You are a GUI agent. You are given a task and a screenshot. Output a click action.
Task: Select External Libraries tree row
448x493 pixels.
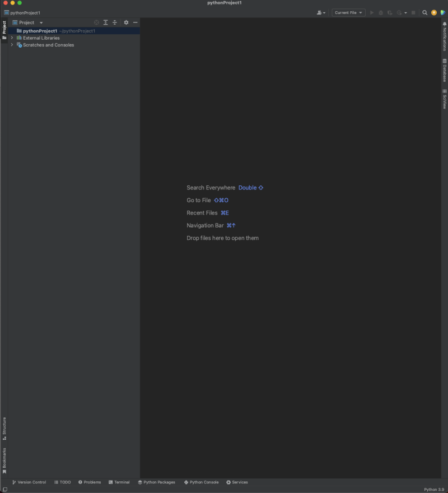[x=74, y=38]
